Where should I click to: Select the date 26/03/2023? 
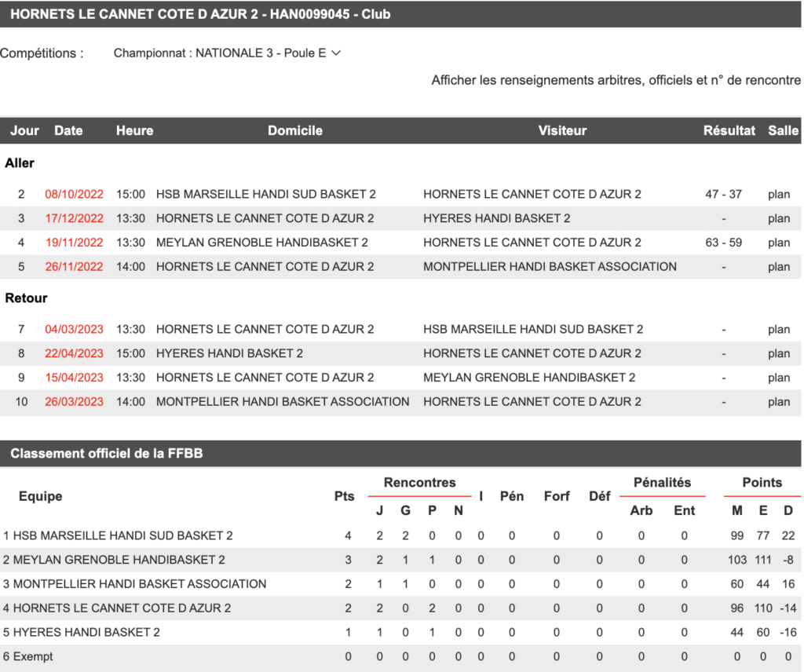75,401
